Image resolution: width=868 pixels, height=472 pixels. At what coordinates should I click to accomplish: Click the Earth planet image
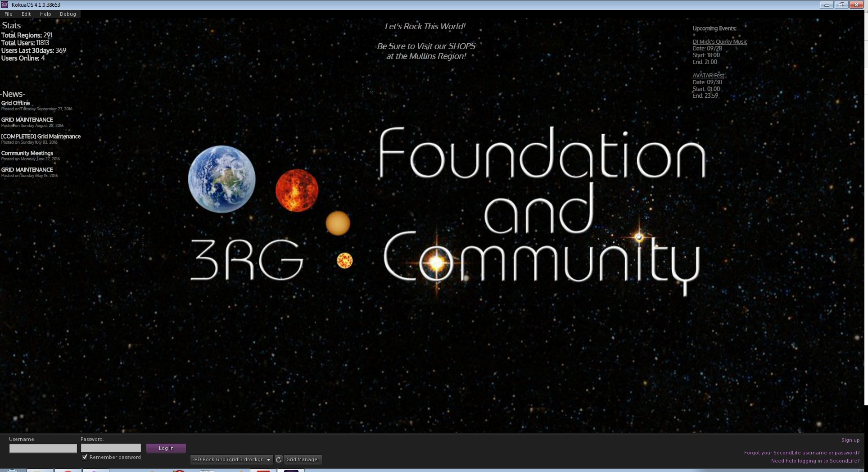[222, 179]
